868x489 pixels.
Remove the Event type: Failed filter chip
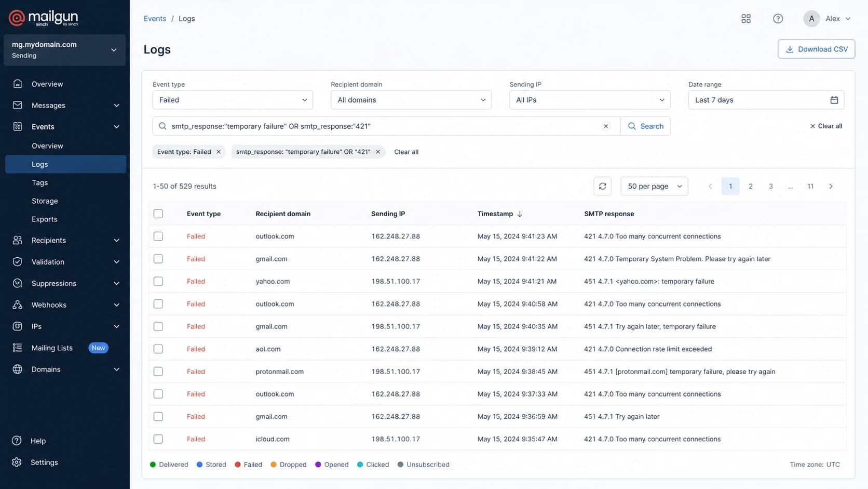coord(219,152)
